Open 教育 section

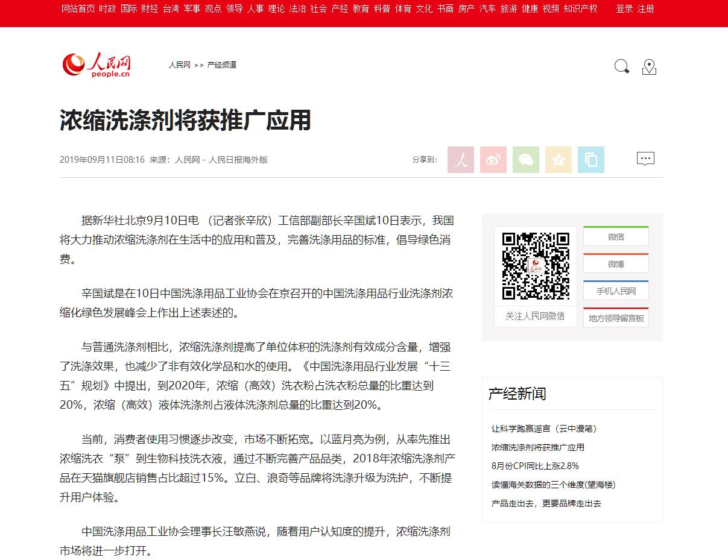361,9
